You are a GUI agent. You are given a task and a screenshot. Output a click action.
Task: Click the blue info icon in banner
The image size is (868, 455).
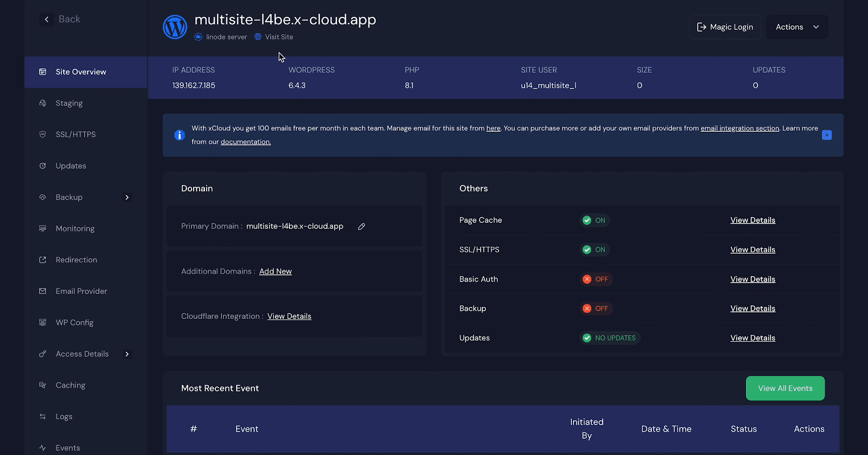pos(180,135)
